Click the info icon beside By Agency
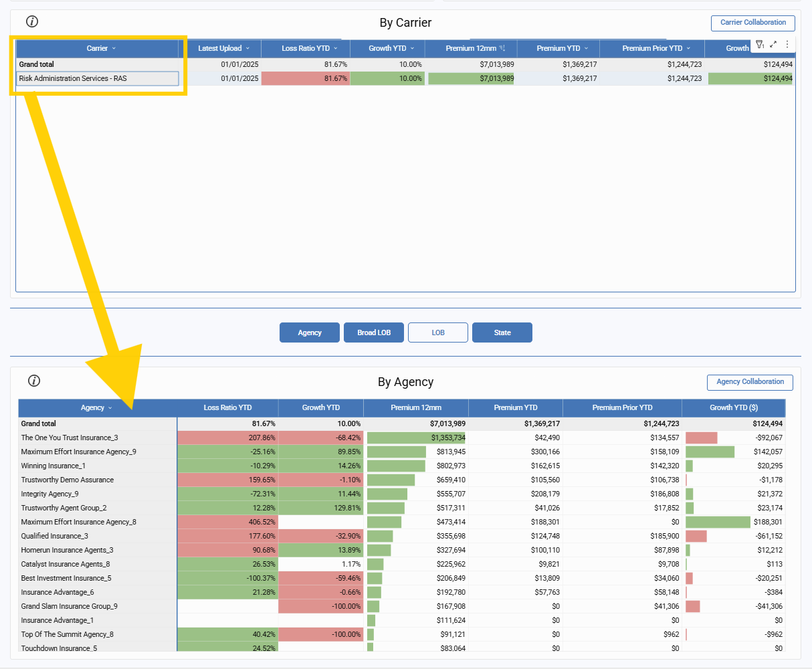Viewport: 812px width, 669px height. [x=34, y=381]
